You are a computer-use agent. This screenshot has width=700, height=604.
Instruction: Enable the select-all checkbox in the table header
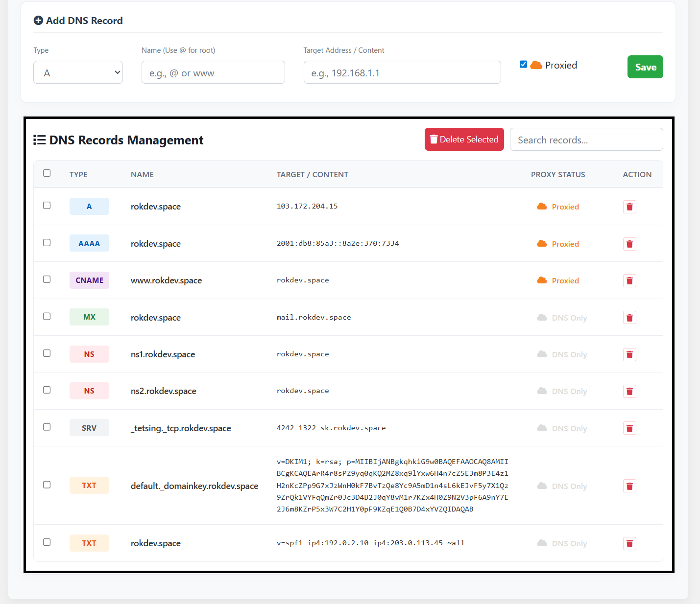(47, 173)
